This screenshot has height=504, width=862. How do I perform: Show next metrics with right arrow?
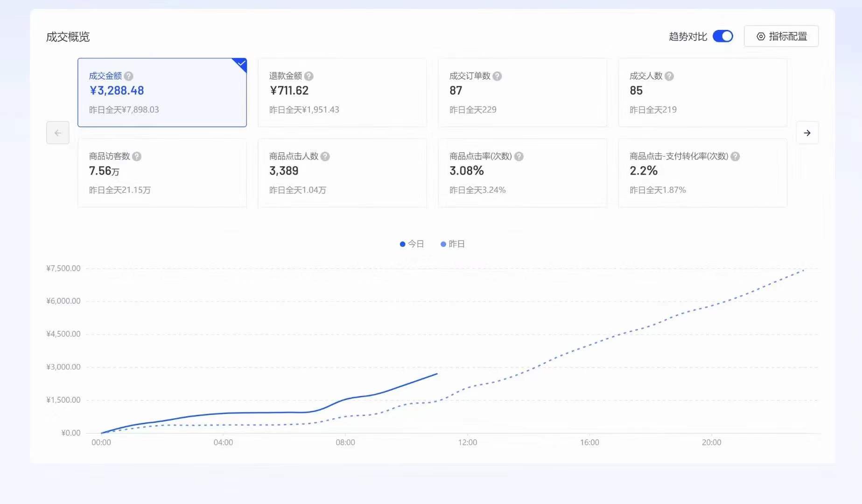807,133
